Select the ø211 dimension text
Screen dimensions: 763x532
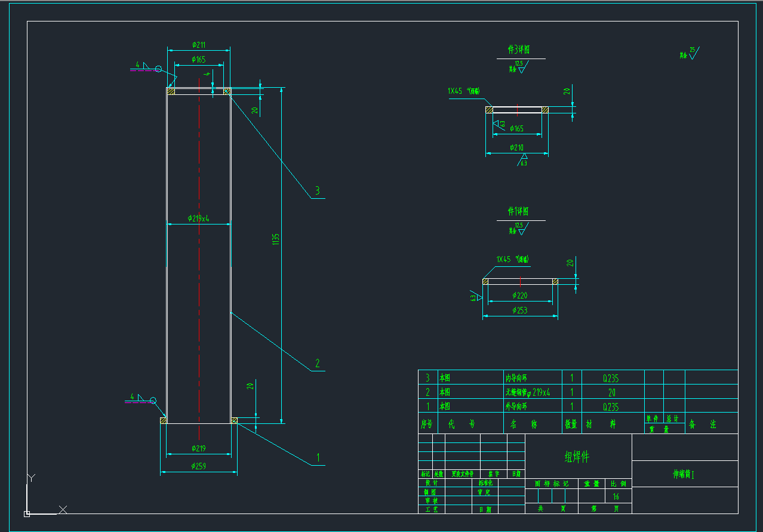click(199, 45)
